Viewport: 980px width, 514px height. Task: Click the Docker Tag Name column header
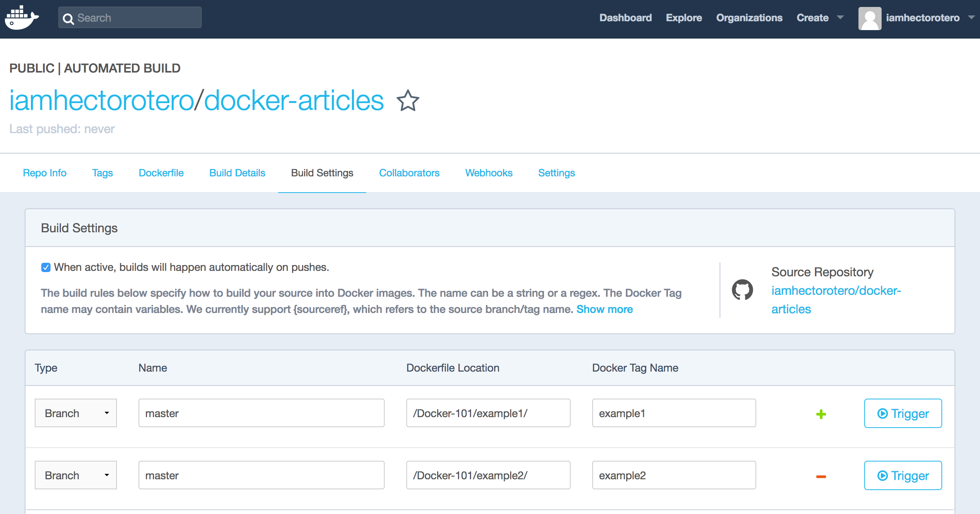tap(635, 368)
